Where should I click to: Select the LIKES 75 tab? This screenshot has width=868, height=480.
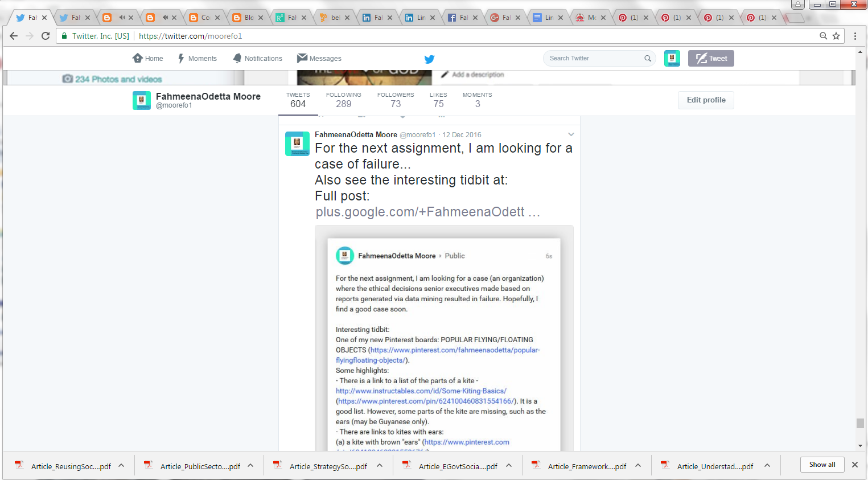pos(438,100)
